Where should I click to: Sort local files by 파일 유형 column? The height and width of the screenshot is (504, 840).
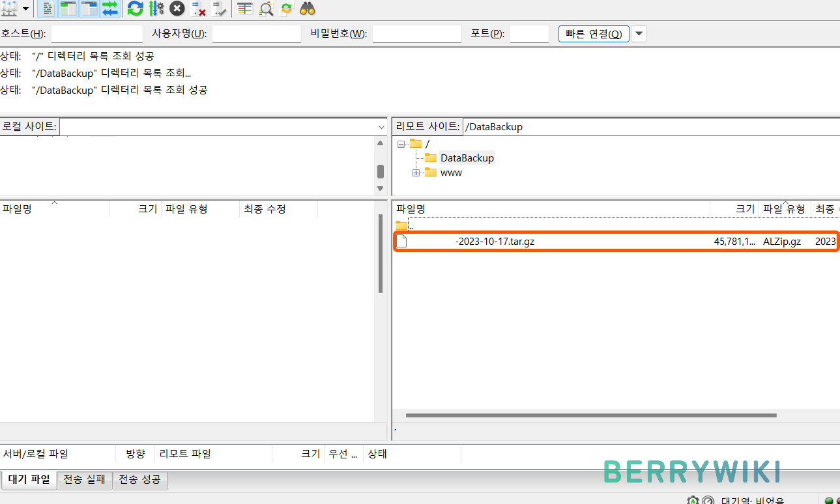pos(200,209)
